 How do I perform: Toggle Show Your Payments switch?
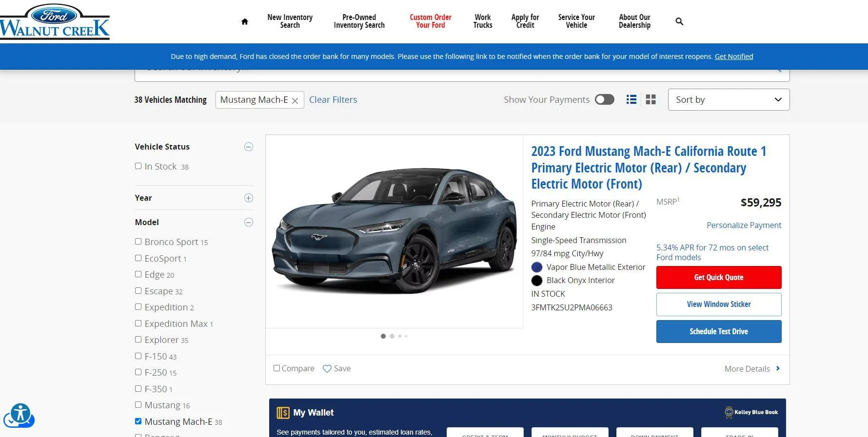(x=604, y=99)
